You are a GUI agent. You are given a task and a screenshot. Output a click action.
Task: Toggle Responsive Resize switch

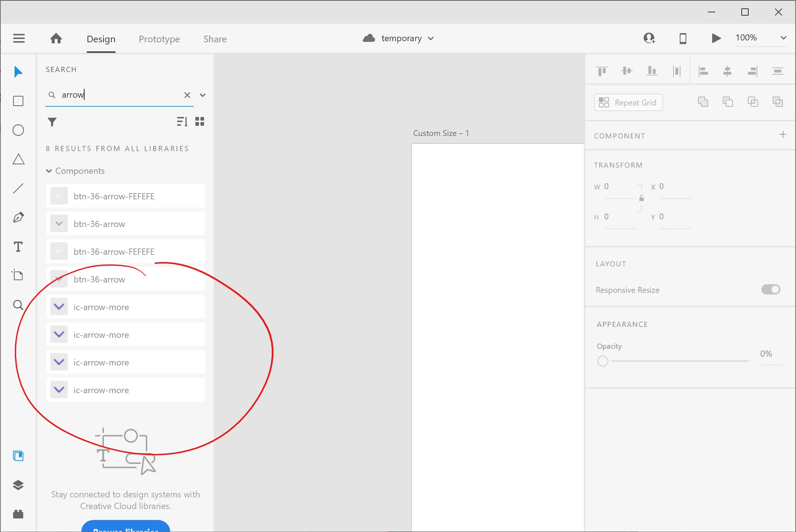click(x=770, y=289)
